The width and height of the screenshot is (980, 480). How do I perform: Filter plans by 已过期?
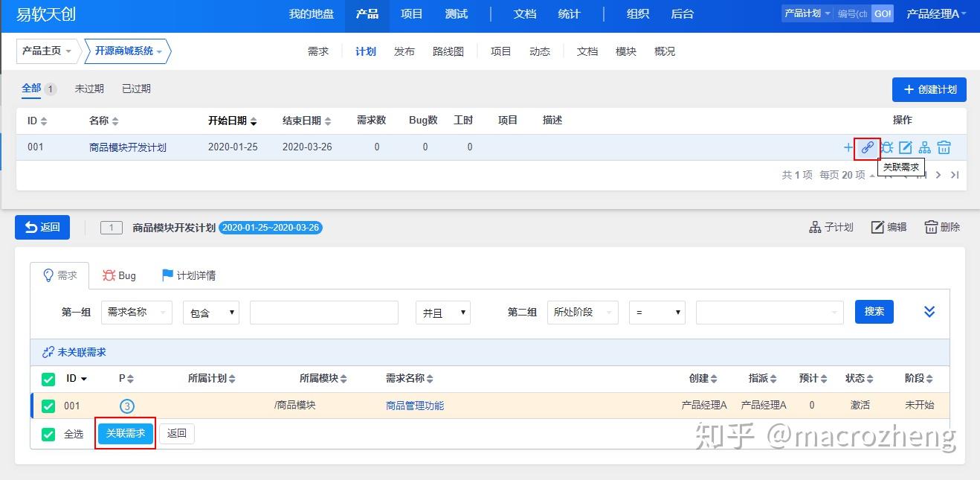point(136,89)
